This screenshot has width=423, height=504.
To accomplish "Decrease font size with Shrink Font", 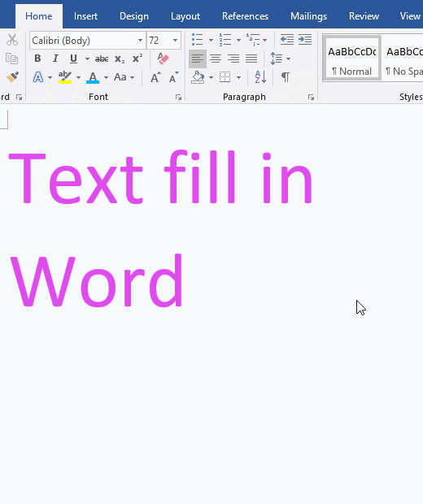I will (174, 77).
